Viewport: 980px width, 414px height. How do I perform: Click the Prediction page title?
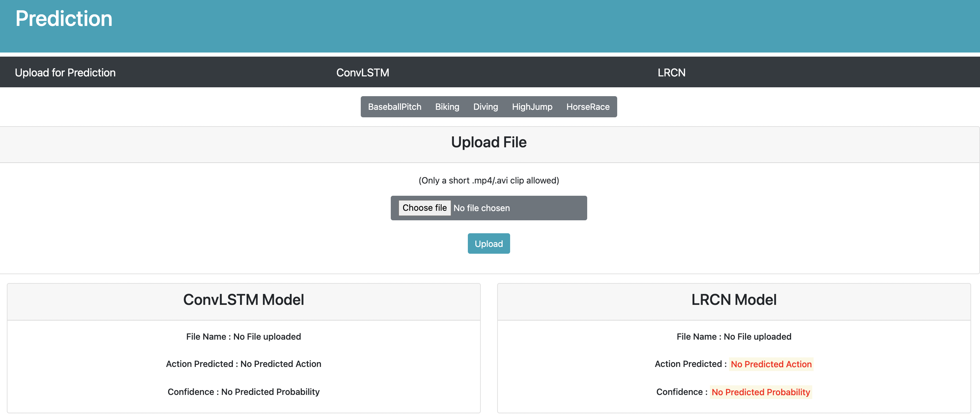pos(63,19)
